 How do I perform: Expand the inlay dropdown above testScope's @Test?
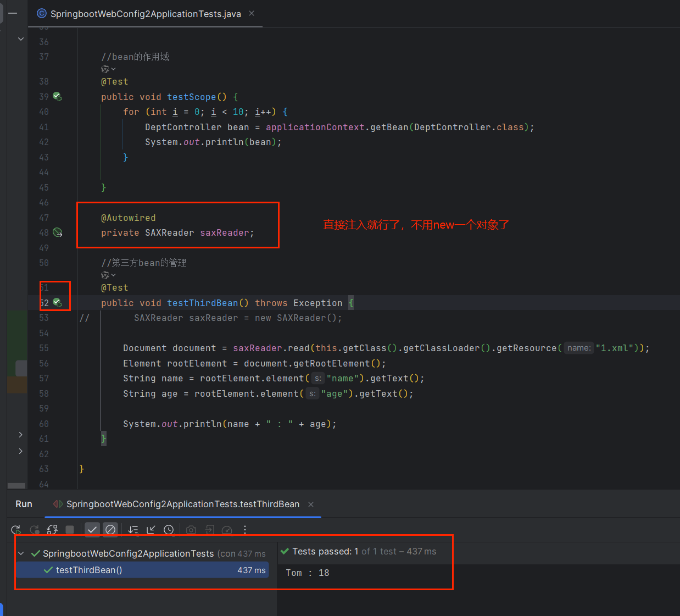[108, 69]
